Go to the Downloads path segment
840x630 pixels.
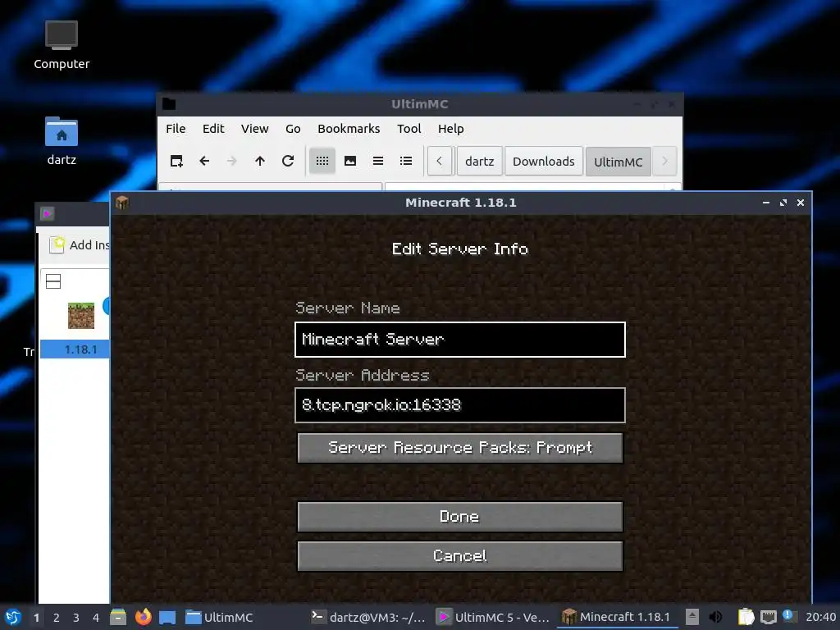tap(543, 162)
